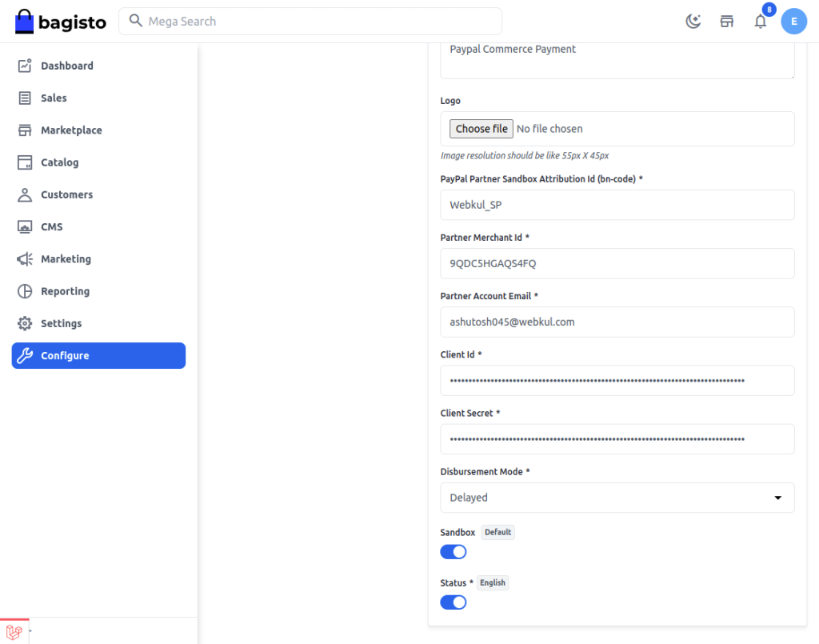Disable the Sandbox toggle
The image size is (819, 644).
tap(453, 552)
